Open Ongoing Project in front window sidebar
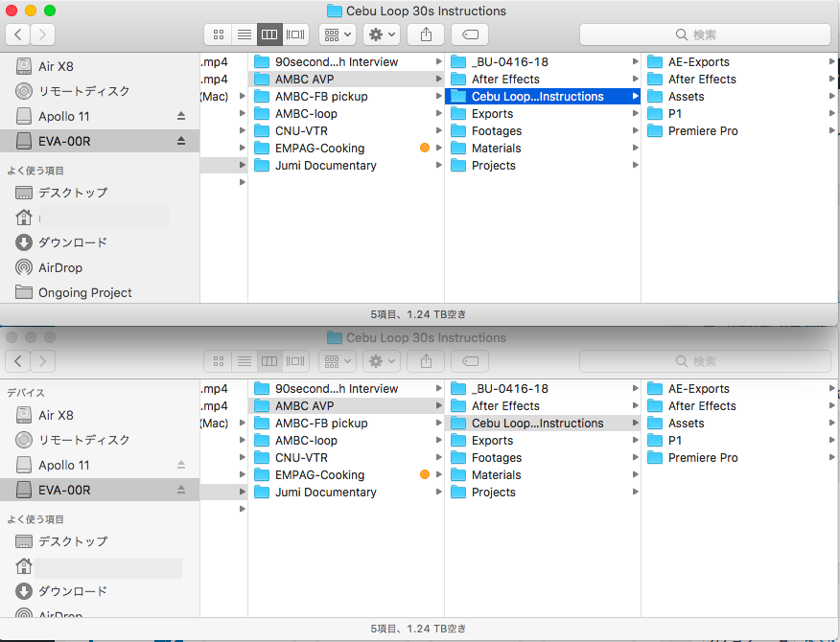Image resolution: width=840 pixels, height=642 pixels. point(100,292)
